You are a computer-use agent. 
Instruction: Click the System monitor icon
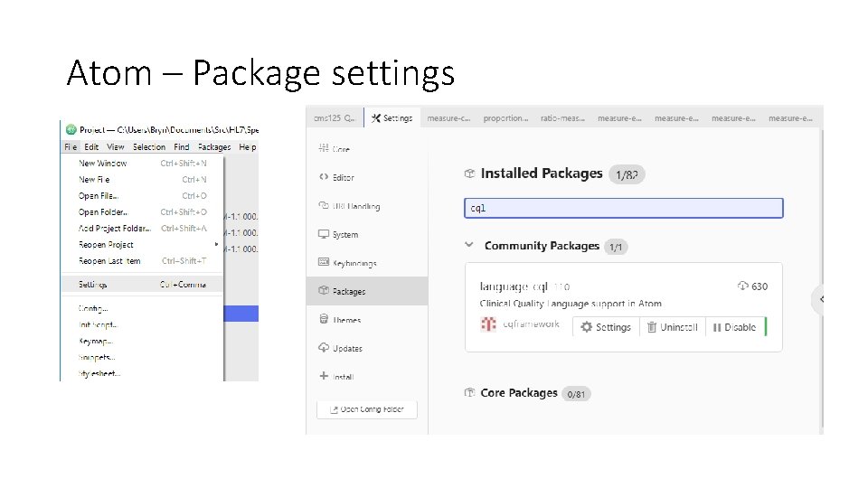(324, 234)
